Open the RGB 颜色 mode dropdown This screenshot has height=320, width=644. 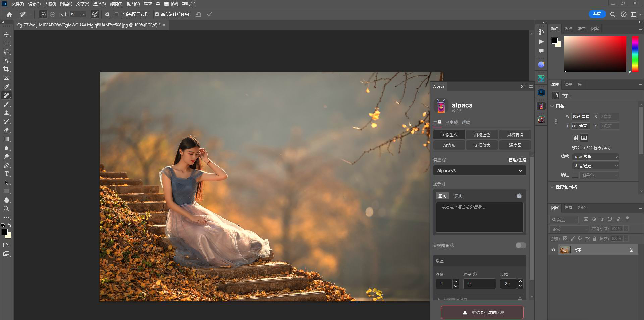pos(595,157)
